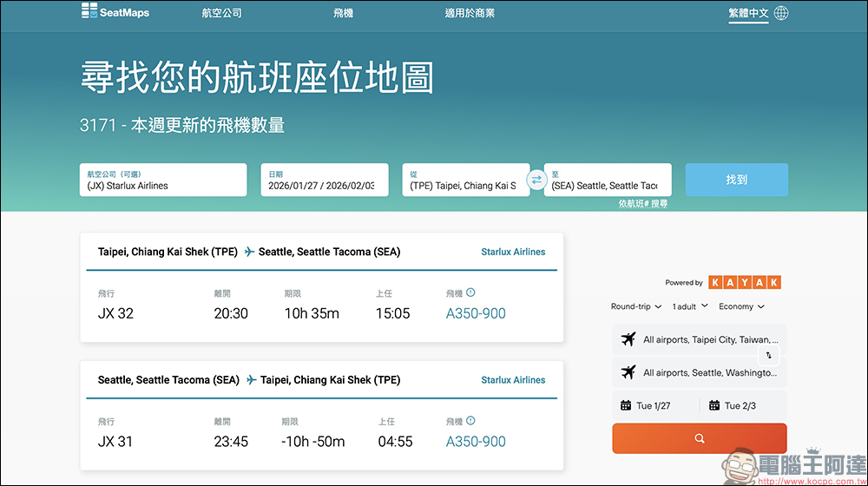
Task: Click calendar icon beside Tue 1/27
Action: point(626,405)
